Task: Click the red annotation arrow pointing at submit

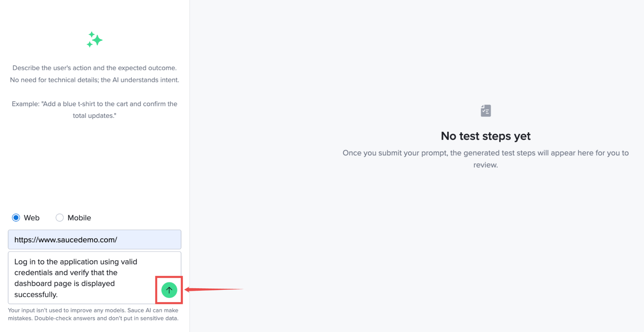Action: point(214,289)
